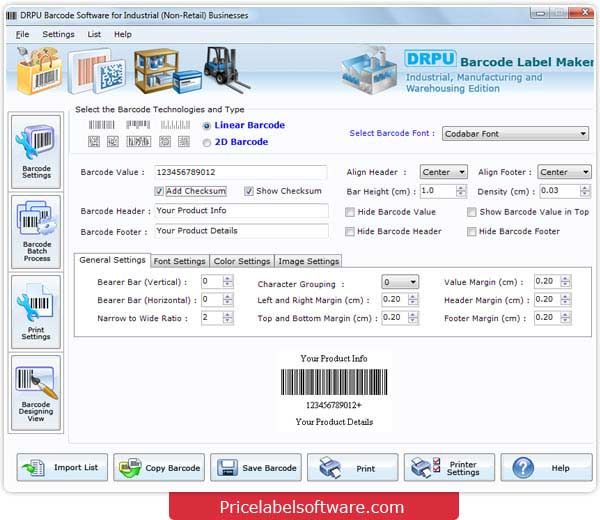Toggle the Show Checksum checkbox
This screenshot has width=600, height=520.
click(x=249, y=191)
